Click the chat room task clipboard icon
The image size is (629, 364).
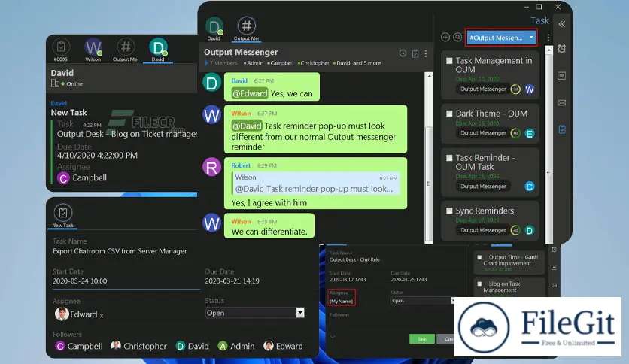415,53
